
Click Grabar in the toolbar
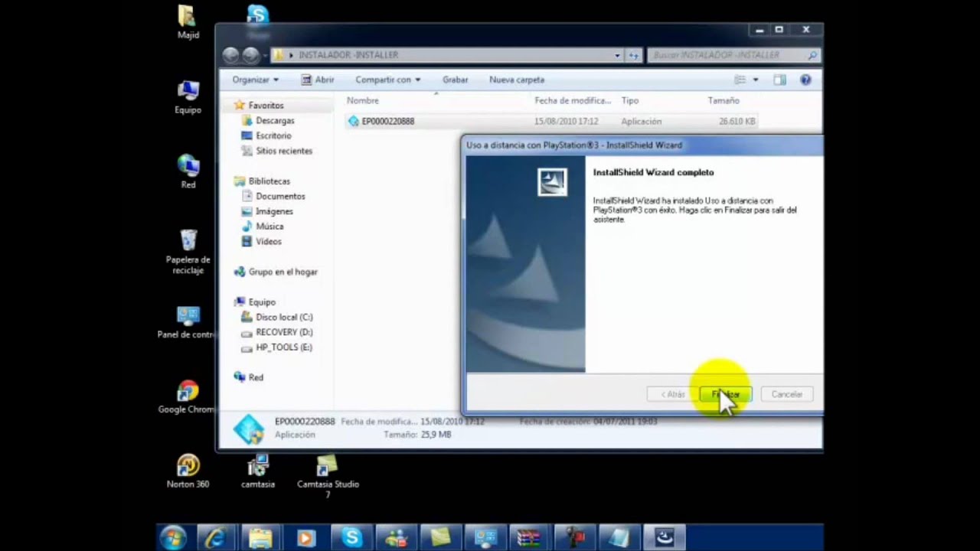455,80
